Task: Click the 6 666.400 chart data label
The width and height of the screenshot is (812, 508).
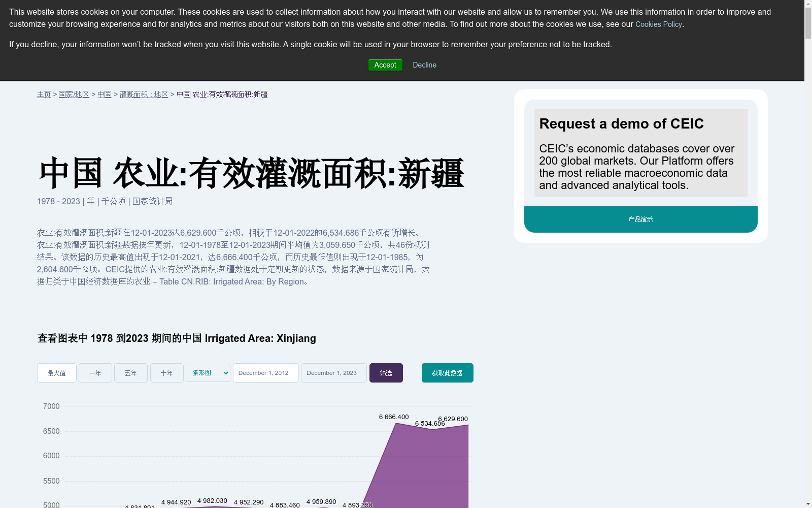Action: (394, 417)
